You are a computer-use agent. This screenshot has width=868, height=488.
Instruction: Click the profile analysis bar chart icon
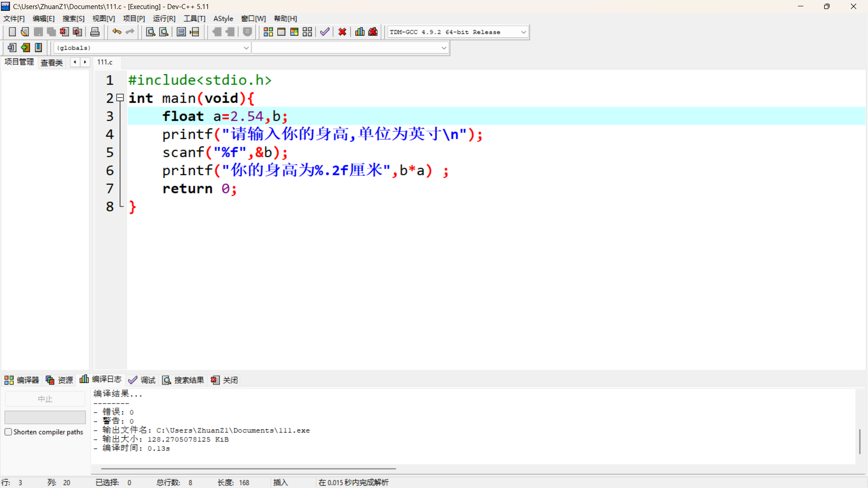(360, 32)
